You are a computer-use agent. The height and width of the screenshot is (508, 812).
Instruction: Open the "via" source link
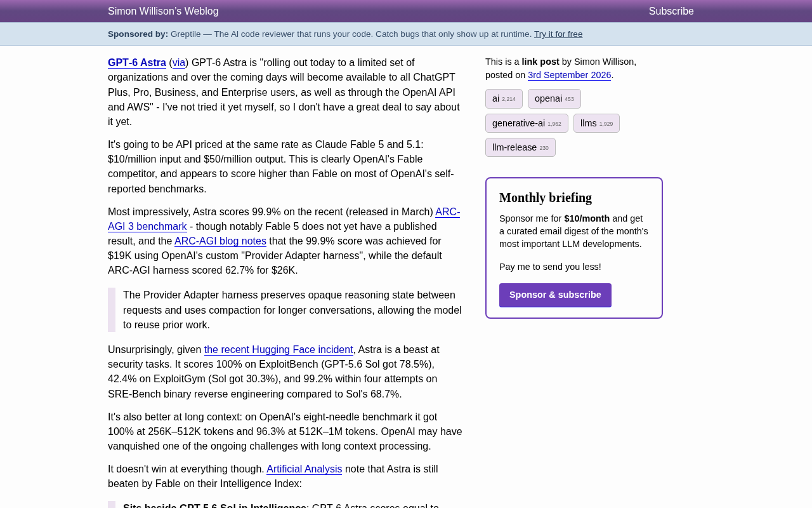179,63
